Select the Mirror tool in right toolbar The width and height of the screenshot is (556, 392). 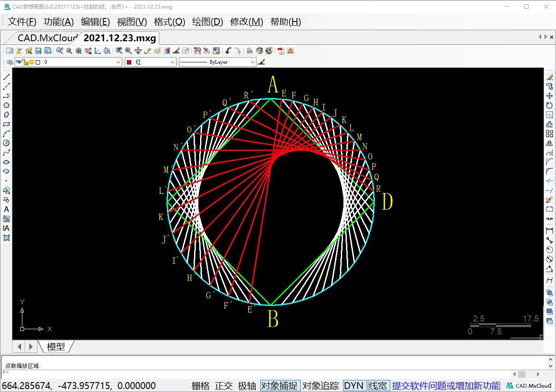(550, 143)
